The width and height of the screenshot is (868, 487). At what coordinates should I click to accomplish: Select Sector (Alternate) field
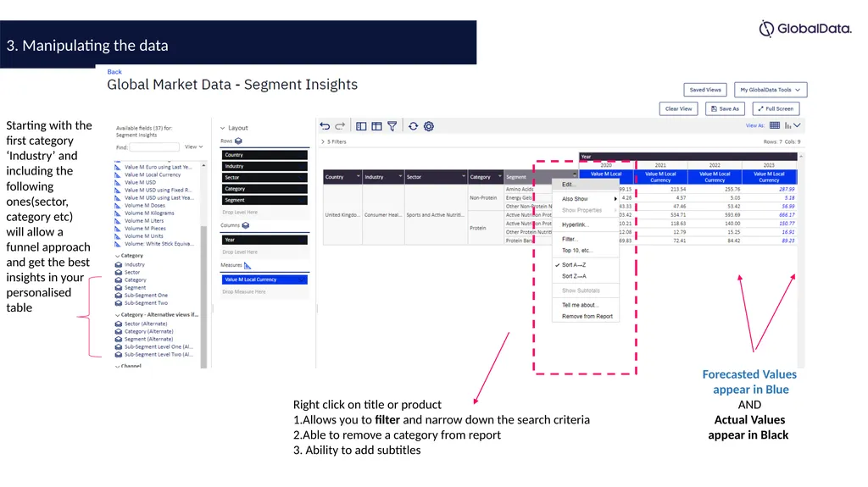click(145, 324)
